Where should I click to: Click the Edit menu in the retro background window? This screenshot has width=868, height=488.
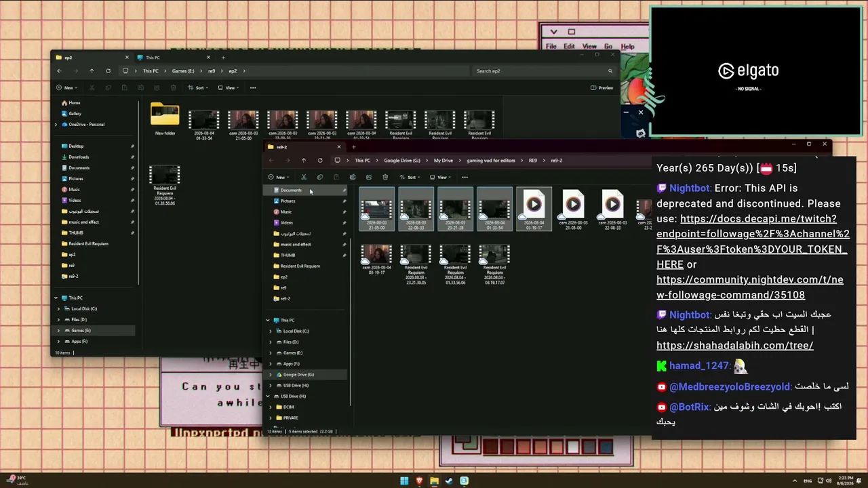point(569,47)
